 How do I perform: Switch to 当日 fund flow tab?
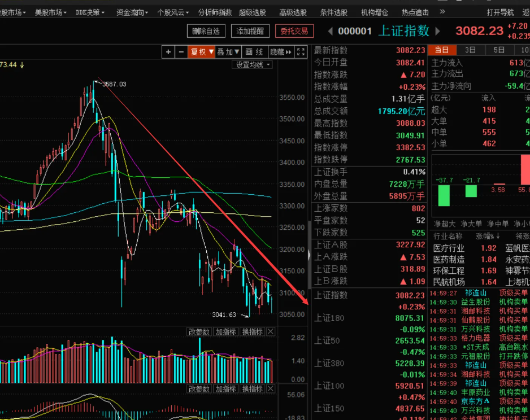coord(442,50)
